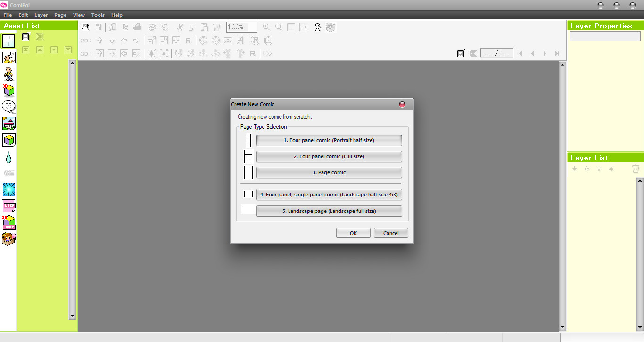This screenshot has width=644, height=342.
Task: Open the Page menu
Action: point(60,15)
